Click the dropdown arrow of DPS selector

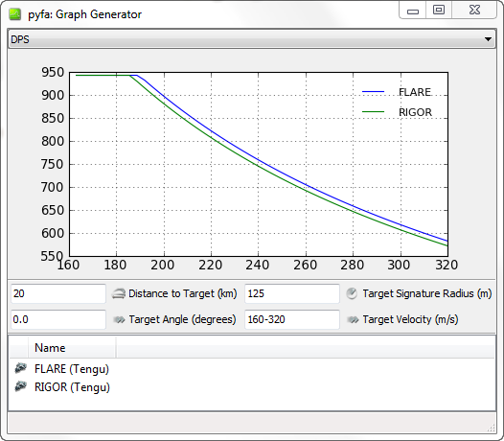[x=488, y=39]
